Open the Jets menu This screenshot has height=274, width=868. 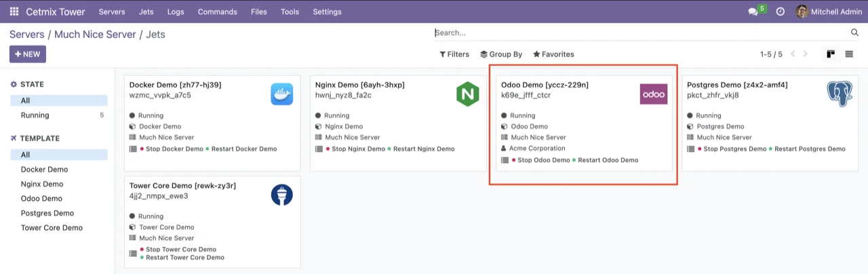coord(146,12)
